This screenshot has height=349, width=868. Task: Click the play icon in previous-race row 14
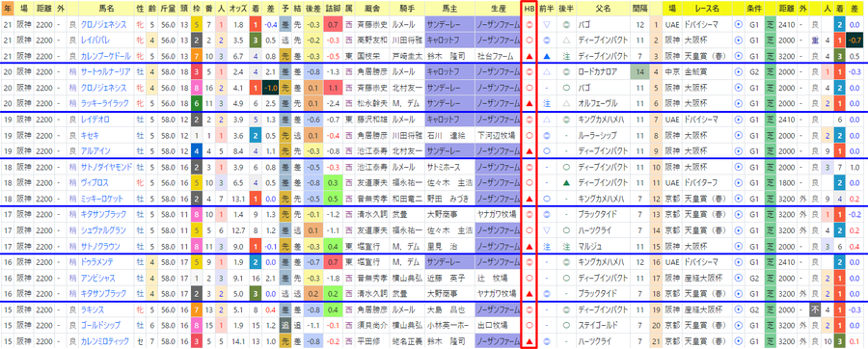click(x=738, y=230)
